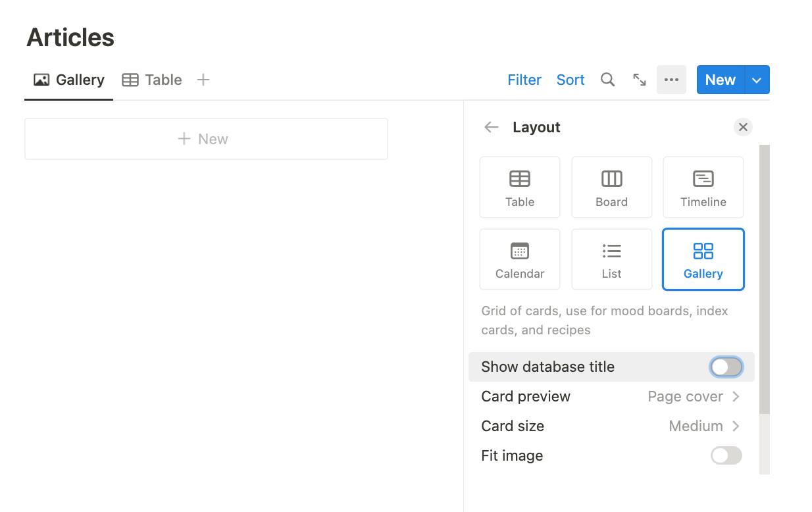Open the Filter menu
This screenshot has height=512, width=812.
point(524,80)
